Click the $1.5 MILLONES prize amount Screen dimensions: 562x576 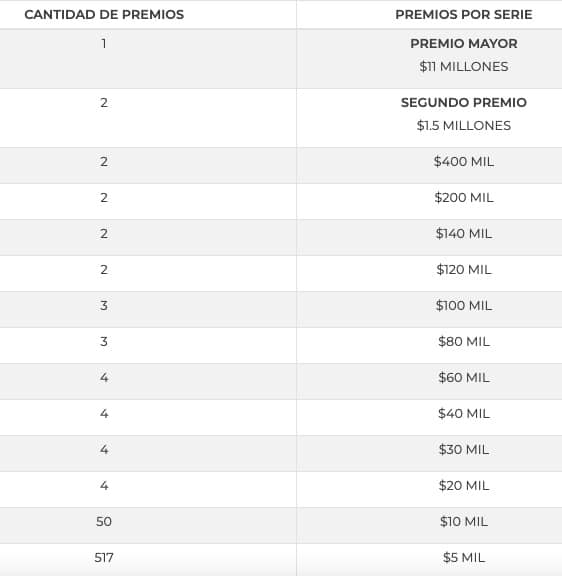click(x=464, y=126)
